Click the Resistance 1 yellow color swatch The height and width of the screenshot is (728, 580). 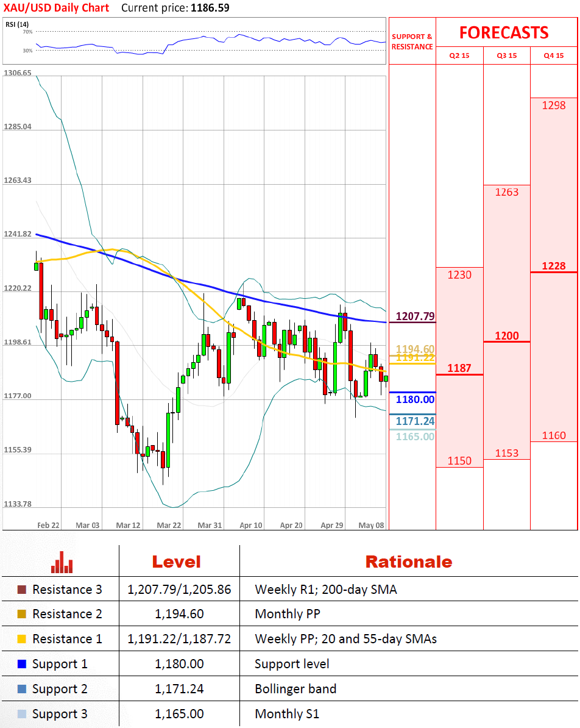pyautogui.click(x=21, y=640)
